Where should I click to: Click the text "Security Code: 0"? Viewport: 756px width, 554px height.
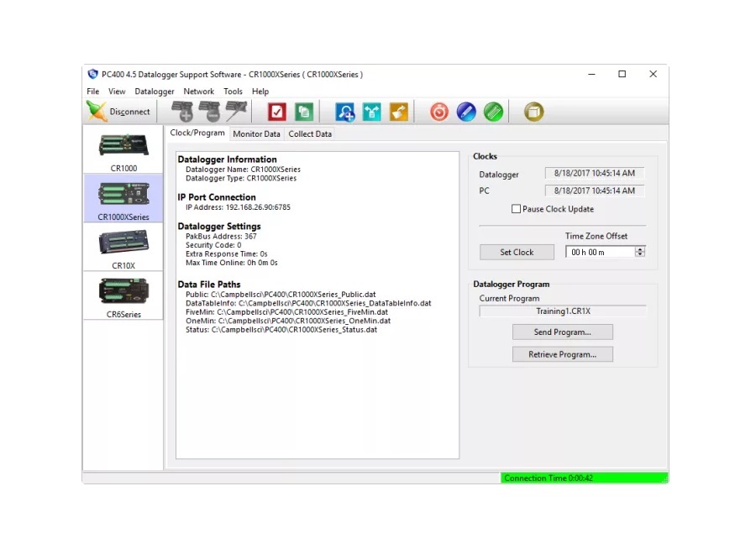pyautogui.click(x=213, y=245)
